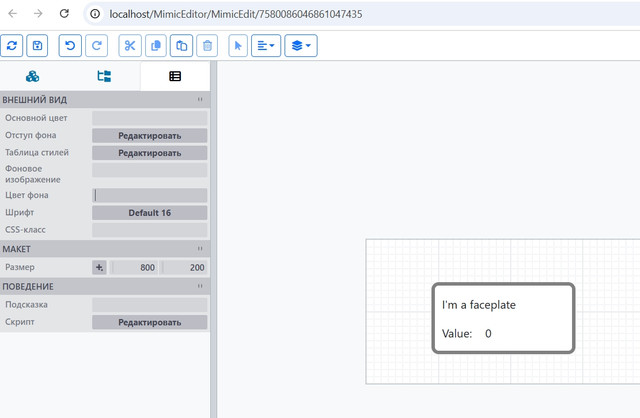Click the width field showing 800
640x418 pixels.
pos(135,267)
